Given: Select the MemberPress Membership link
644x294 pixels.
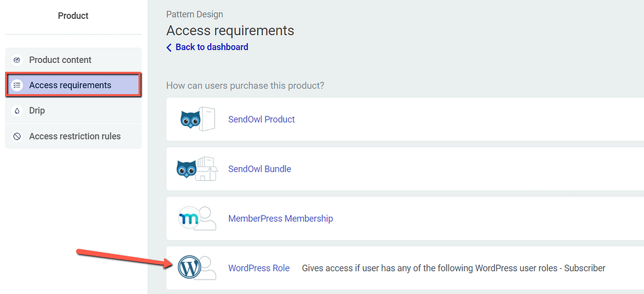Looking at the screenshot, I should 280,218.
